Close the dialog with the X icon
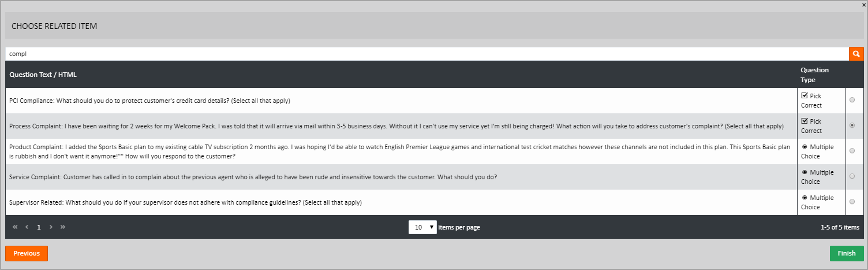 tap(864, 5)
